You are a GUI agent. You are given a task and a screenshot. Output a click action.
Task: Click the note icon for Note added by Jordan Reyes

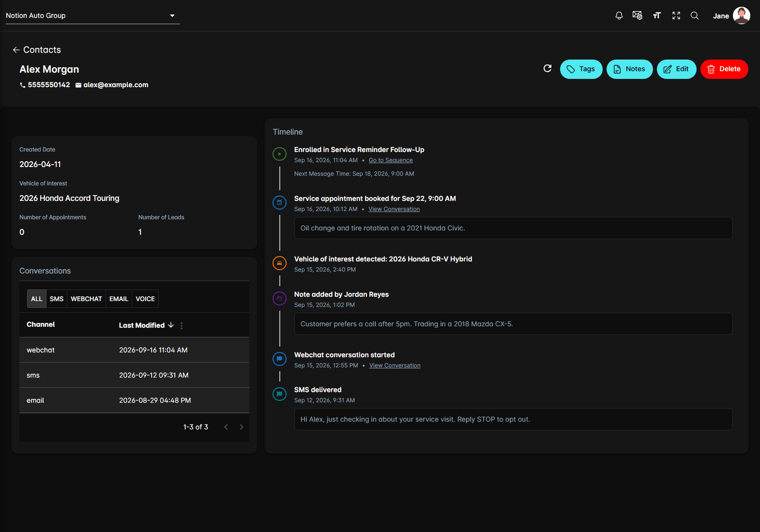(279, 299)
